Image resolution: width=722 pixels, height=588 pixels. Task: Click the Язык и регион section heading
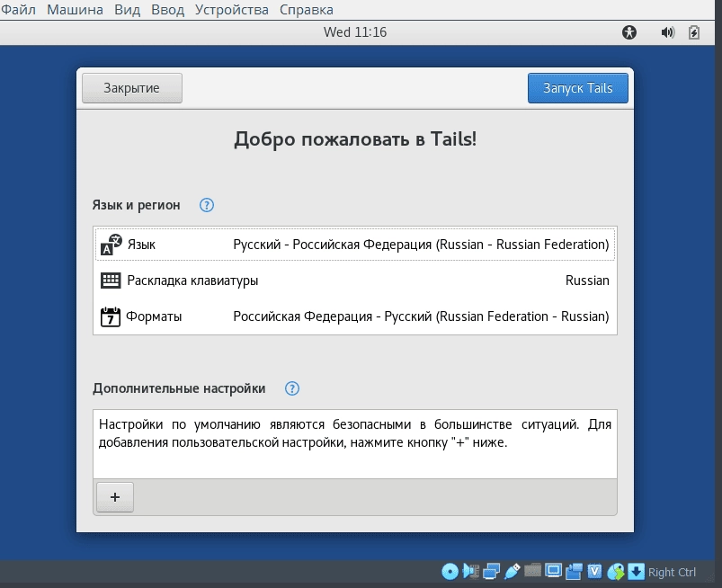(x=137, y=205)
